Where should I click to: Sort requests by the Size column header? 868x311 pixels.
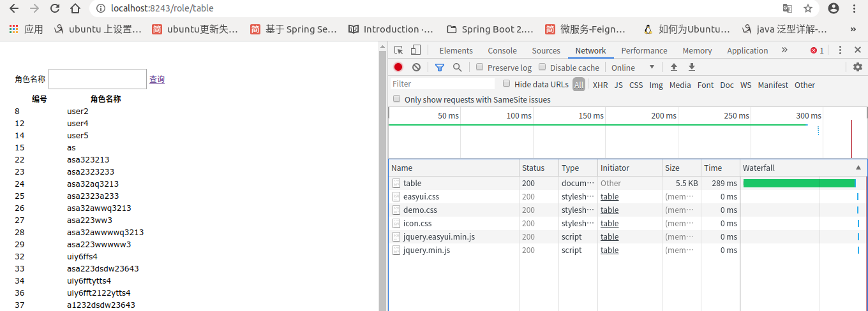point(681,168)
